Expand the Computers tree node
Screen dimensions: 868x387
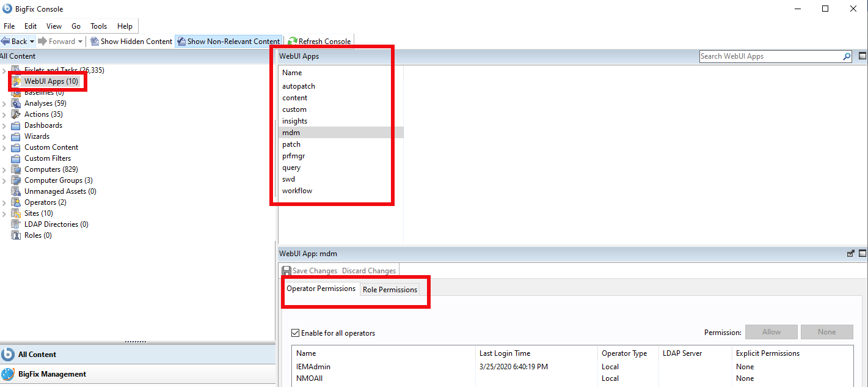(5, 169)
